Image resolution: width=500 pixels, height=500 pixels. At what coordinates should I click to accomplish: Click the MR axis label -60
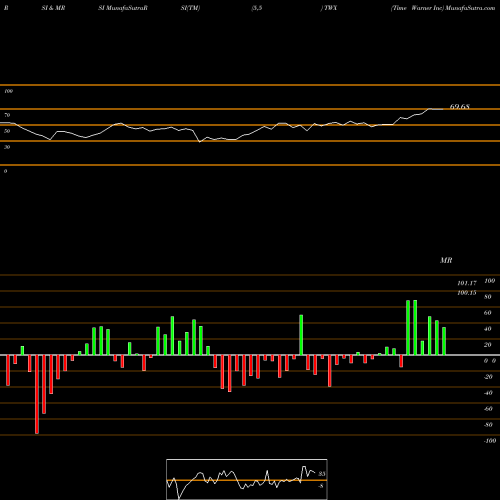(488, 409)
